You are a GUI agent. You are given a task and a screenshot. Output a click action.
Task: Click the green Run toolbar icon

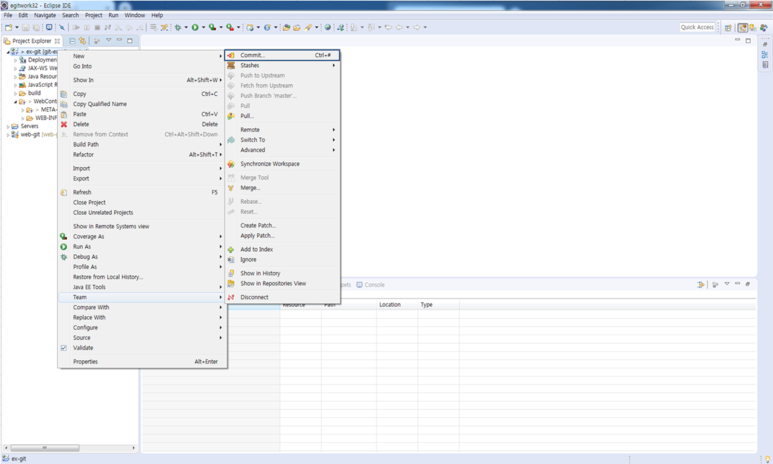(195, 28)
